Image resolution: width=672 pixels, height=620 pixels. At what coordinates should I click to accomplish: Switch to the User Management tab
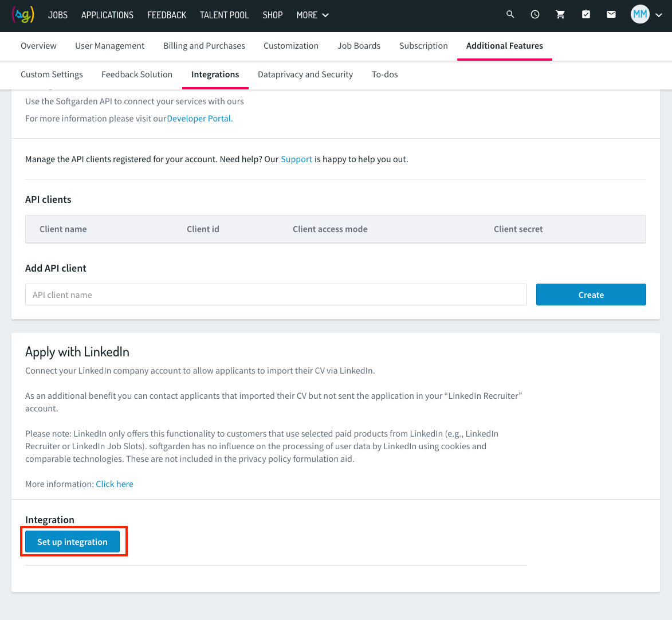(110, 46)
